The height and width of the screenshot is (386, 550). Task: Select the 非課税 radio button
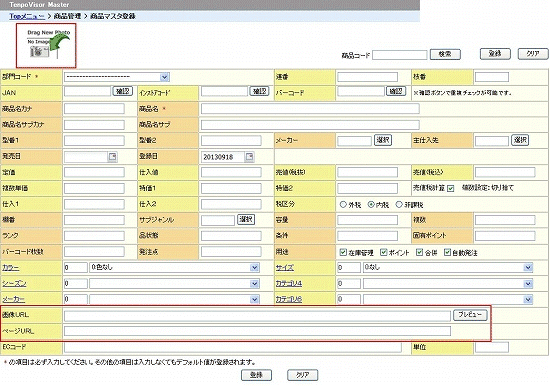click(399, 204)
